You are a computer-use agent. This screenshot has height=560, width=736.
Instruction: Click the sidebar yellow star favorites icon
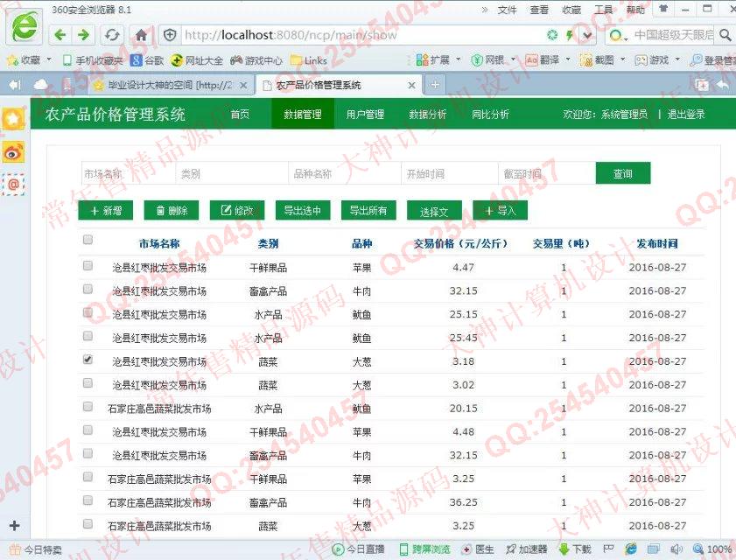coord(14,119)
